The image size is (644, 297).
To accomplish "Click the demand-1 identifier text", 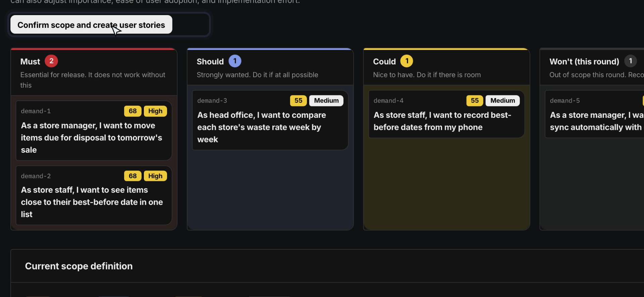I will point(36,111).
